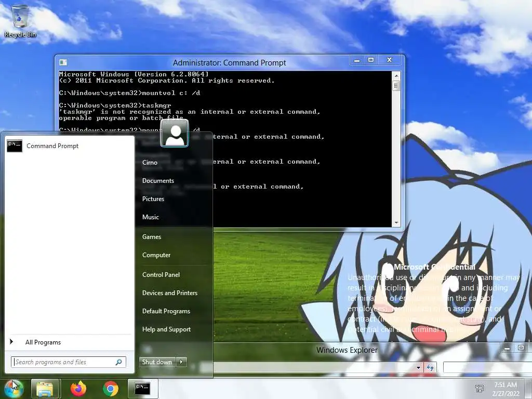
Task: Click the Shut down button
Action: [x=157, y=362]
